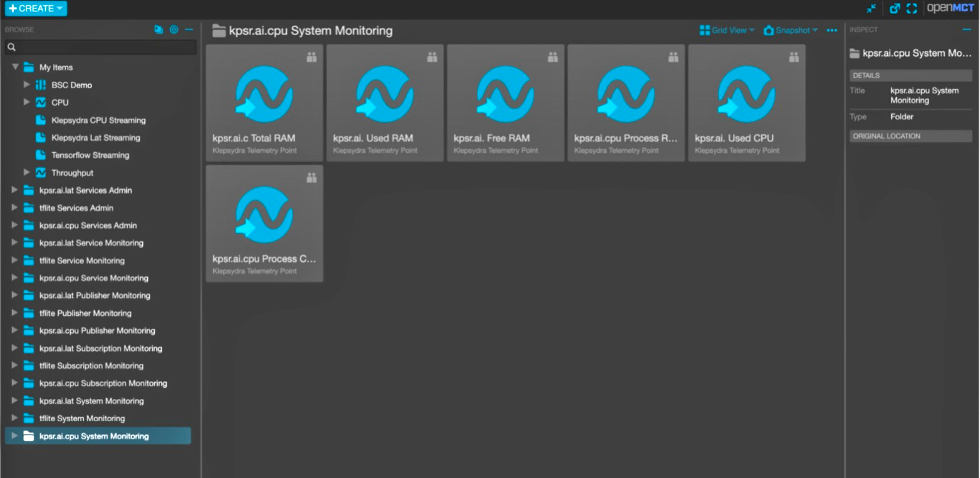Collapse all tree items icon in Browse
Image resolution: width=980 pixels, height=478 pixels.
click(158, 30)
